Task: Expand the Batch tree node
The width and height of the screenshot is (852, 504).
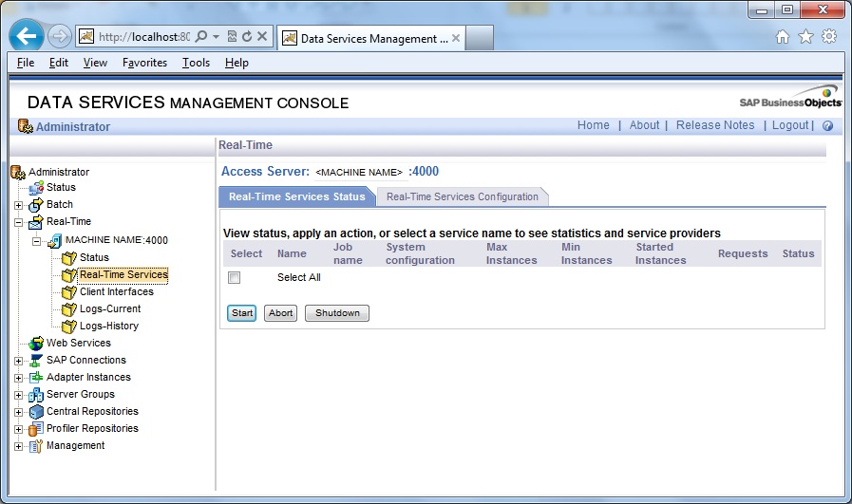Action: click(x=18, y=205)
